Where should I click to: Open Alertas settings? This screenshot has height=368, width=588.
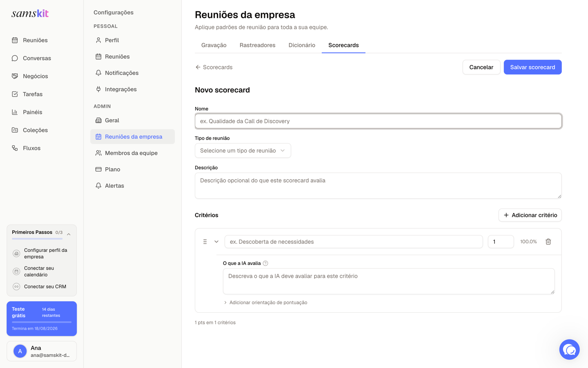coord(132,186)
